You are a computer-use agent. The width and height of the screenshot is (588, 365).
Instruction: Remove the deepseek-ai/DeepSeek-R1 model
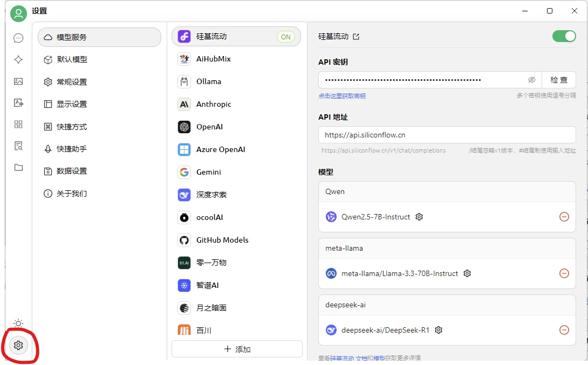[x=564, y=330]
